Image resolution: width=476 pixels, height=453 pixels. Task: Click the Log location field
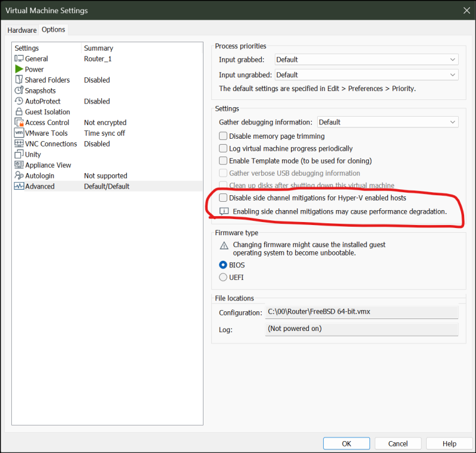(362, 329)
